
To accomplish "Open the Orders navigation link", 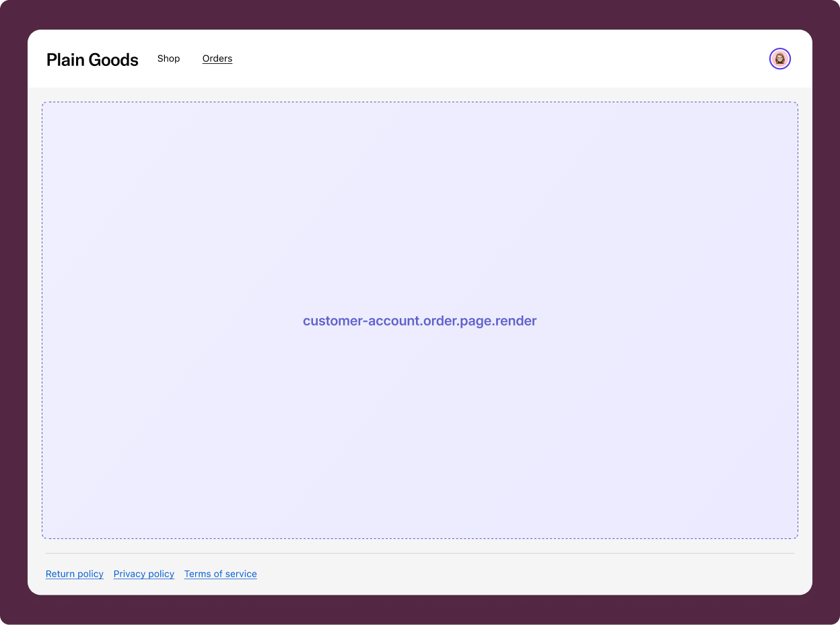I will pyautogui.click(x=217, y=59).
